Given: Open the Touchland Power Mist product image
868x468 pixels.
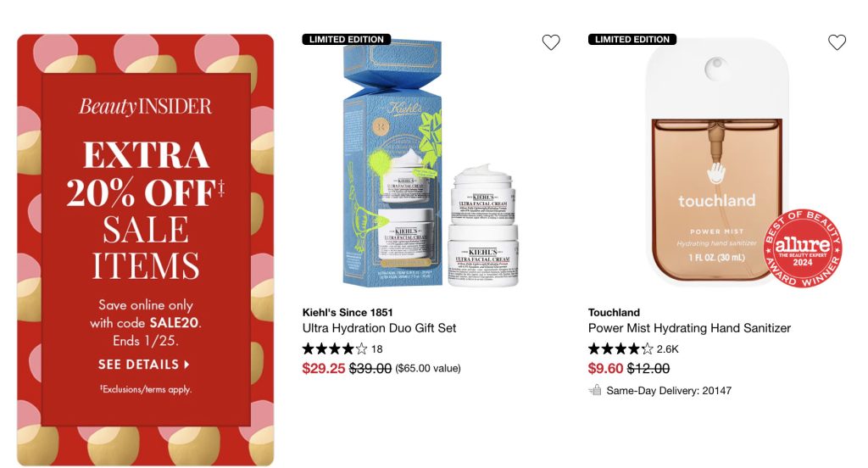Looking at the screenshot, I should click(x=717, y=162).
